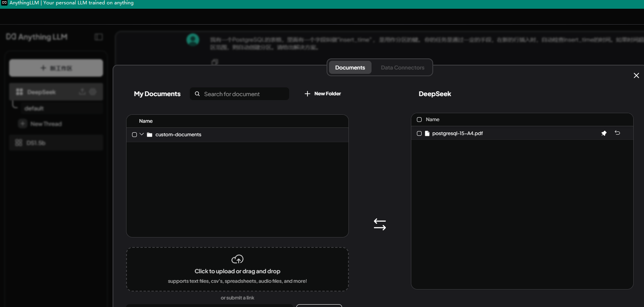Viewport: 644px width, 307px height.
Task: Click the DeepSeek workspace heading
Action: pos(435,94)
